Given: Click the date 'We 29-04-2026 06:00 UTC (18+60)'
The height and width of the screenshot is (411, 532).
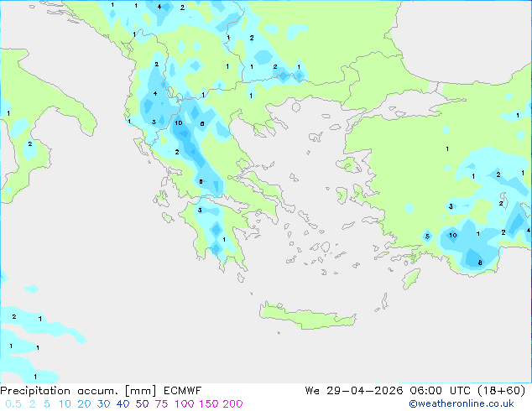Looking at the screenshot, I should click(x=415, y=390).
